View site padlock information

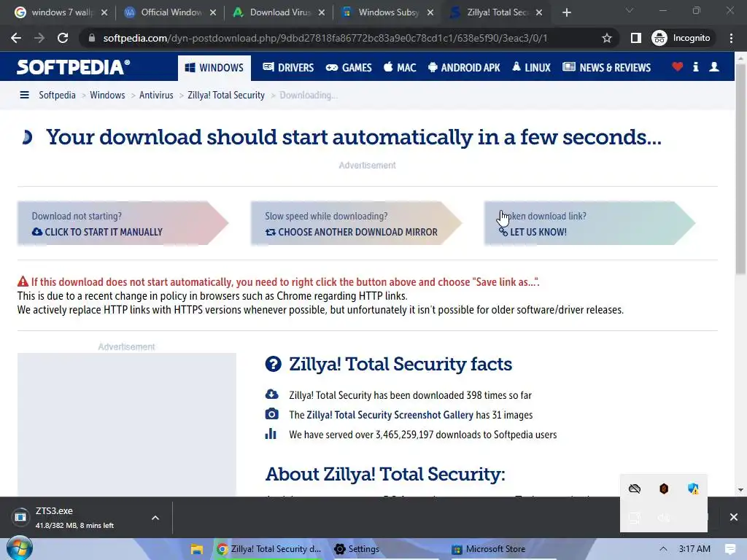pos(92,38)
